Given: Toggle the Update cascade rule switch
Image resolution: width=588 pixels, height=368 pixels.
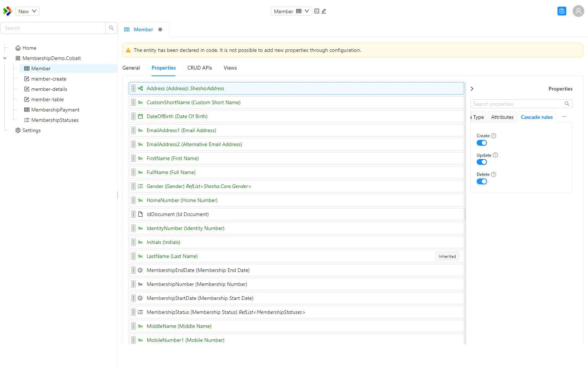Looking at the screenshot, I should point(482,162).
